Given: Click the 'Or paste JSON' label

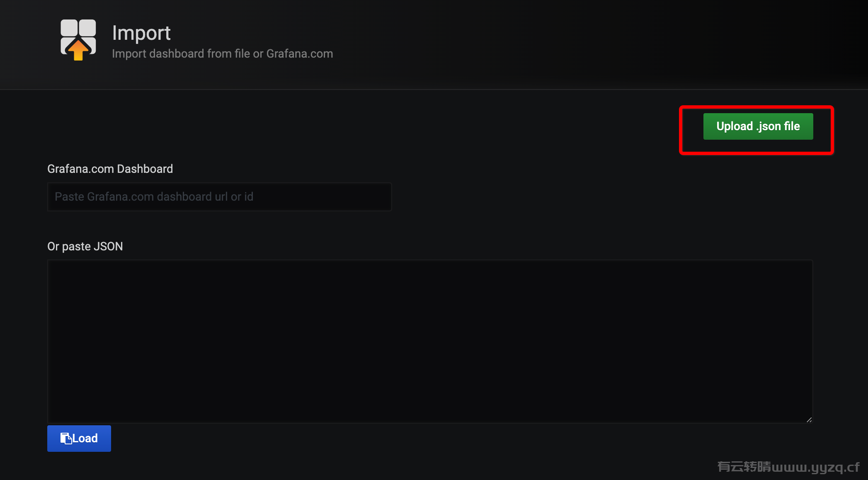Looking at the screenshot, I should pyautogui.click(x=85, y=247).
